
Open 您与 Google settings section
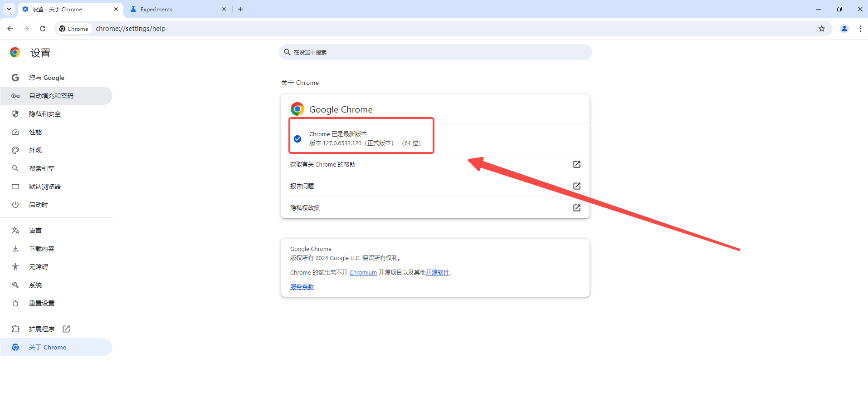[56, 78]
